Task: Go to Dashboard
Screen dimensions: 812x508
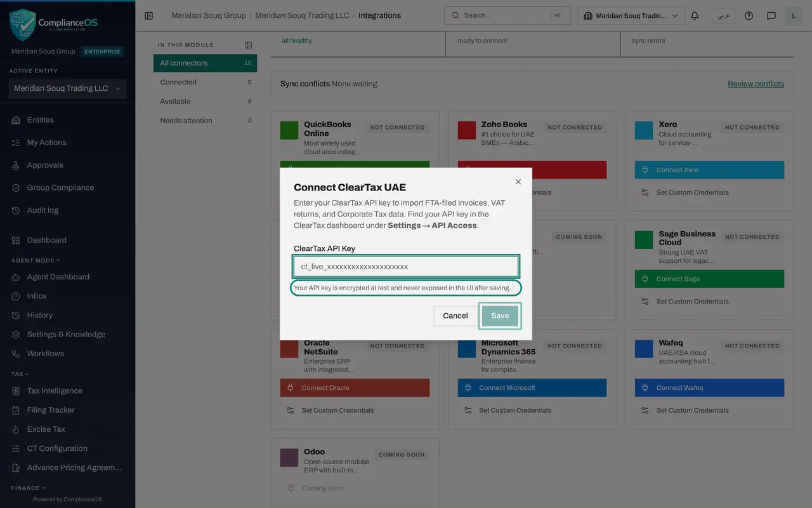Action: pyautogui.click(x=67, y=240)
